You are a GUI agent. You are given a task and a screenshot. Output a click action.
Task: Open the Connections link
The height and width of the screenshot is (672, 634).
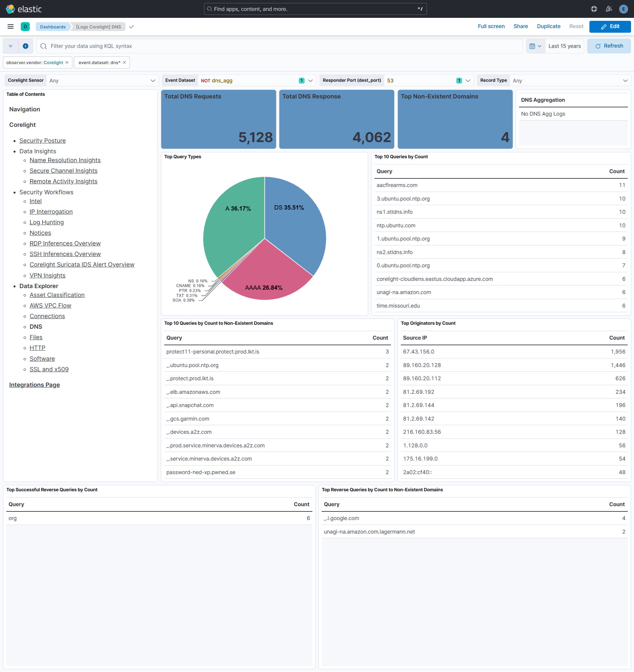click(x=47, y=316)
